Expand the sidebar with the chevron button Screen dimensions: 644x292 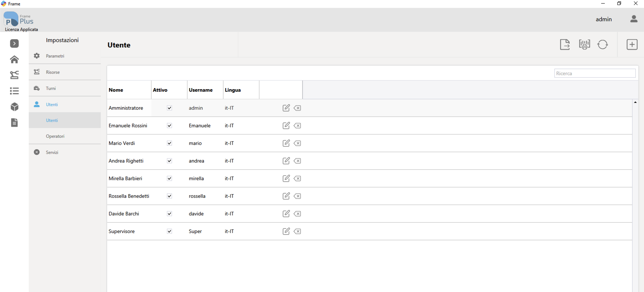pos(14,44)
